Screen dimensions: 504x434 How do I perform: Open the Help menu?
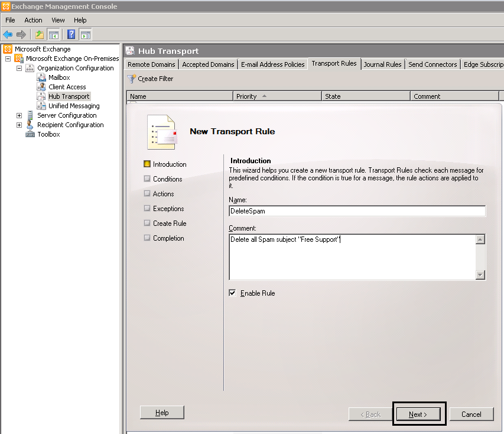click(80, 20)
